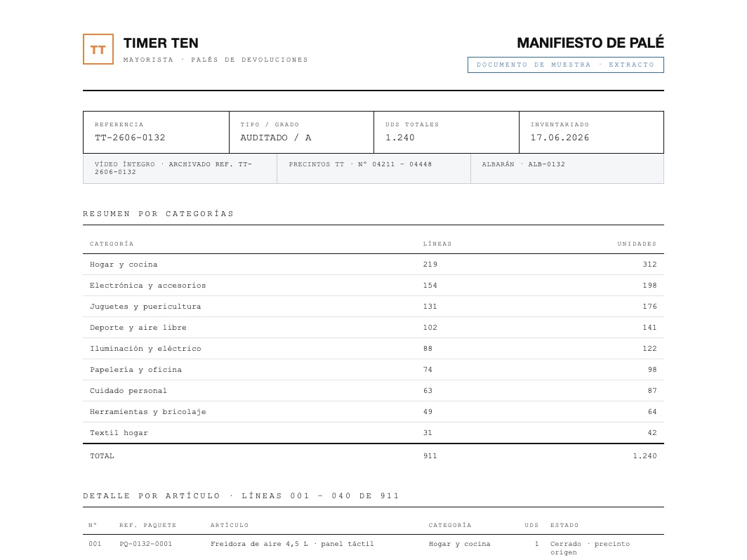Select the AUDITADO / A grade value
The image size is (747, 560).
pyautogui.click(x=276, y=138)
